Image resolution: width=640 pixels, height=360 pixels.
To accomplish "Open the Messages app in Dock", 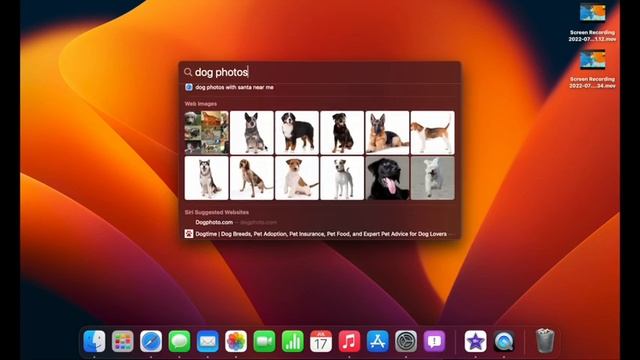I will (x=179, y=341).
